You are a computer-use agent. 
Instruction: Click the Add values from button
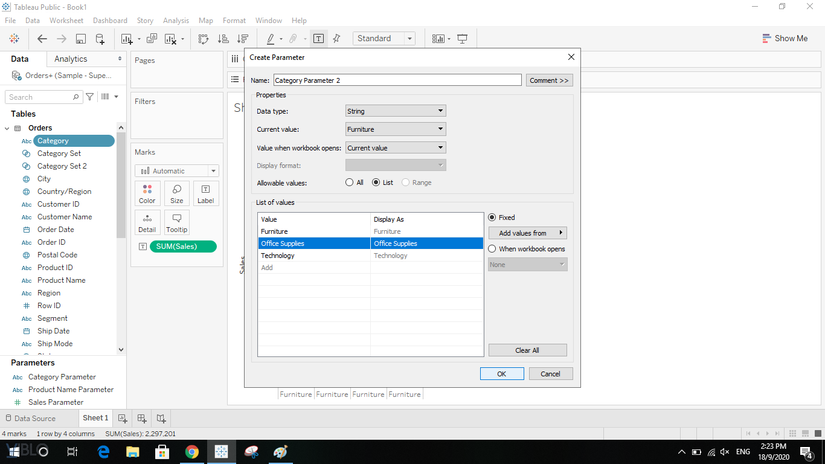(527, 233)
